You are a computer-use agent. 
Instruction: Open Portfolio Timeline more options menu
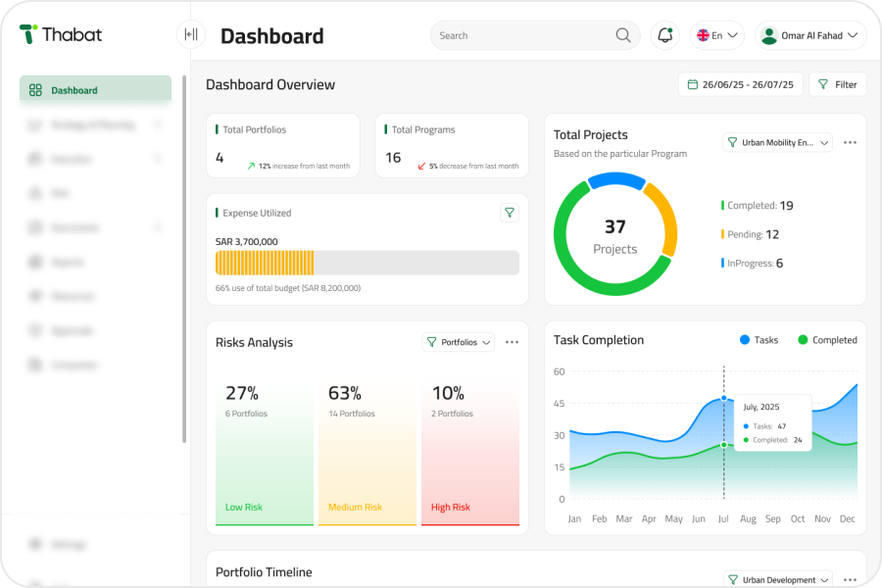point(850,579)
